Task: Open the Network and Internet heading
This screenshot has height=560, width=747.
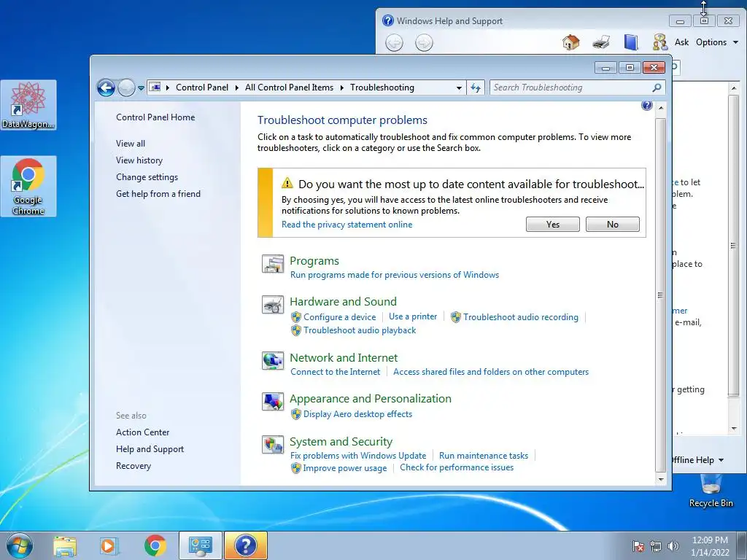Action: coord(344,357)
